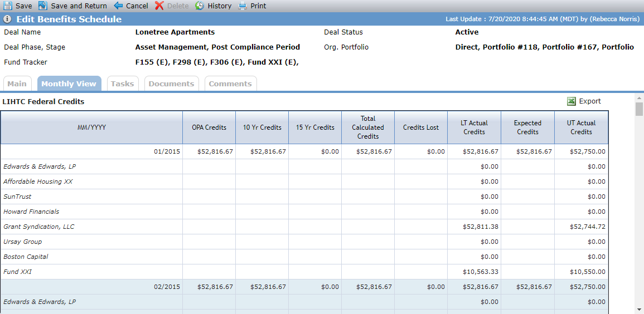This screenshot has width=644, height=314.
Task: Click the Last Update timestamp text
Action: click(x=543, y=19)
